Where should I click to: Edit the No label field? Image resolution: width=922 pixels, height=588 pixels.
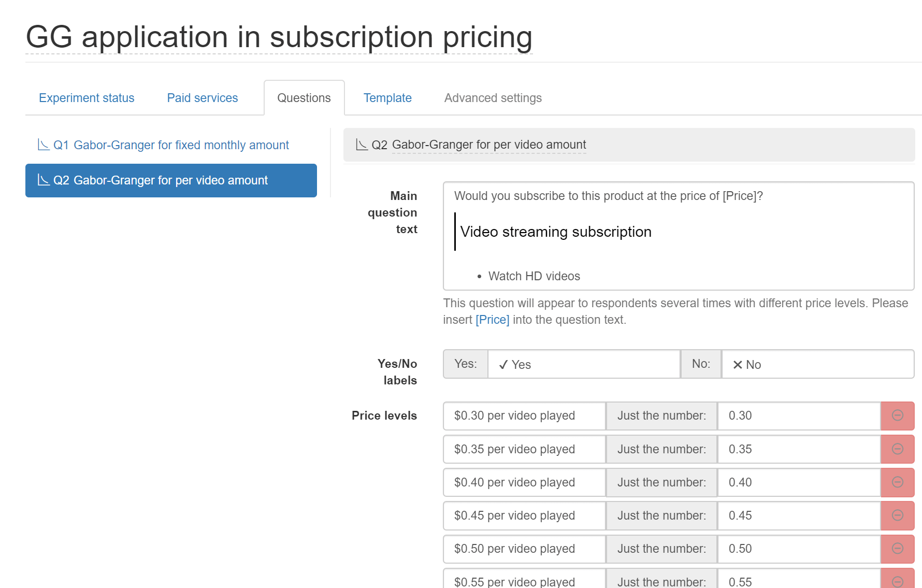818,364
